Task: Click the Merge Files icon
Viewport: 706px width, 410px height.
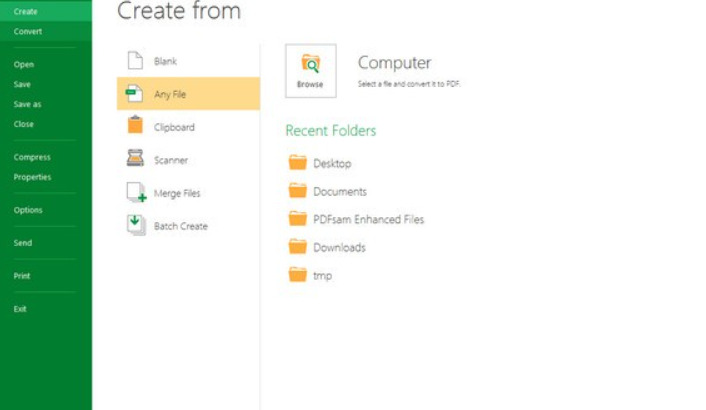Action: (x=136, y=192)
